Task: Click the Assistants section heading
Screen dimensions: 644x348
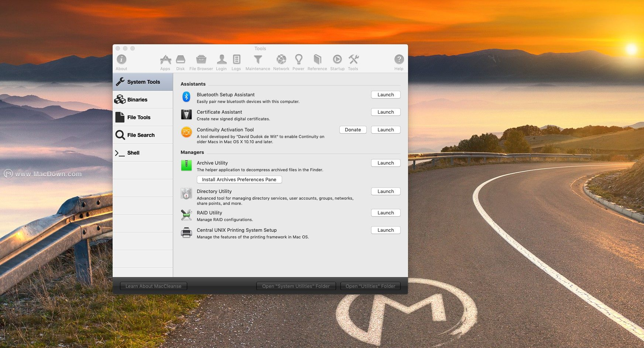Action: coord(193,84)
